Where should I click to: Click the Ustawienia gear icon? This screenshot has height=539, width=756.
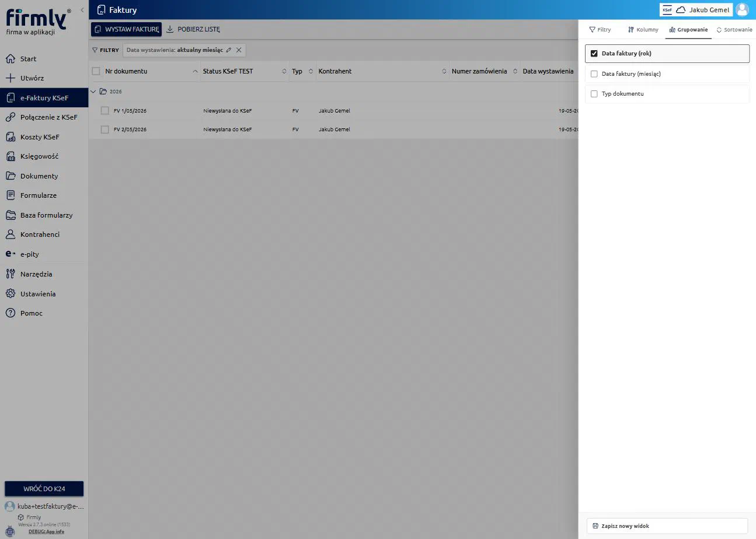pos(10,294)
